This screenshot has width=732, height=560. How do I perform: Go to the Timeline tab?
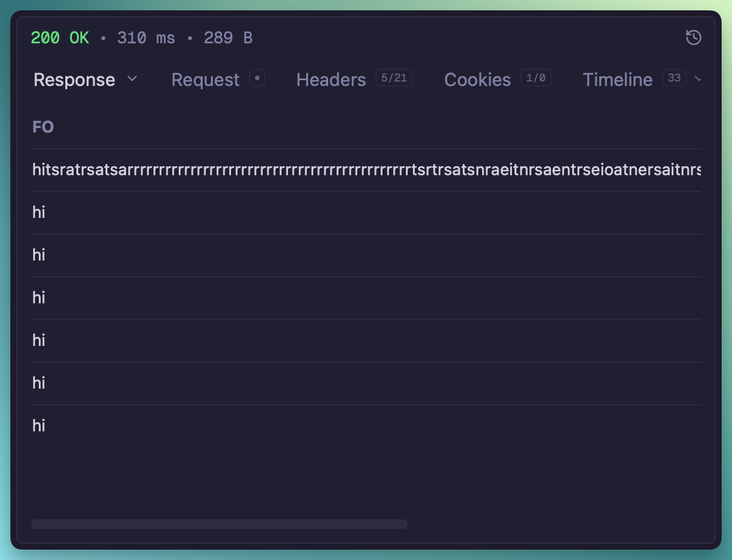(x=617, y=80)
